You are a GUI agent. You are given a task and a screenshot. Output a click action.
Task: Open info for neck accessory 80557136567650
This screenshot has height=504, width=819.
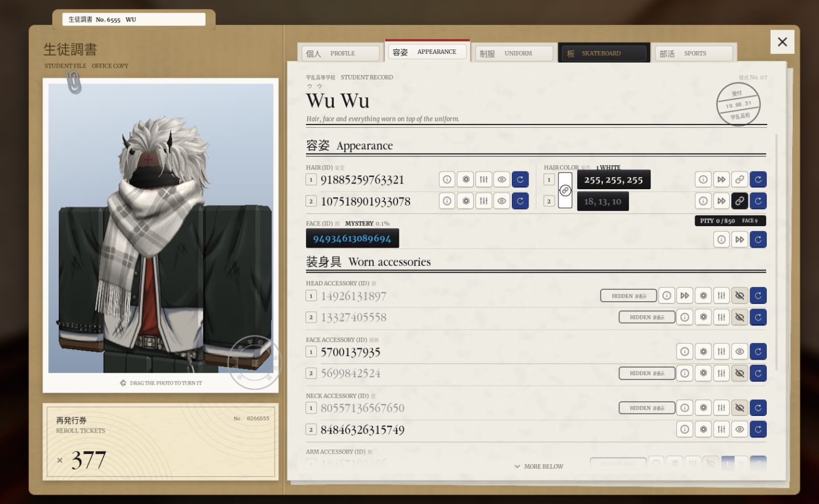685,408
